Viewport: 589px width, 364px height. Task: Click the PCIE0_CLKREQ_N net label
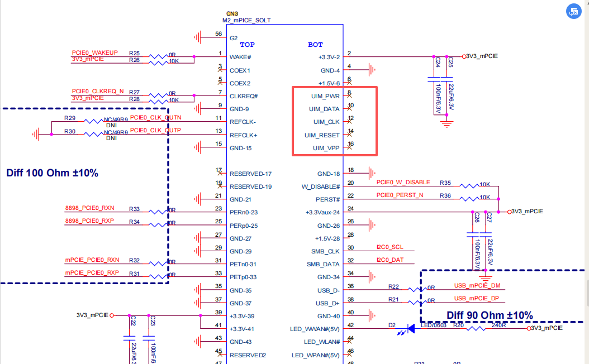(x=97, y=92)
